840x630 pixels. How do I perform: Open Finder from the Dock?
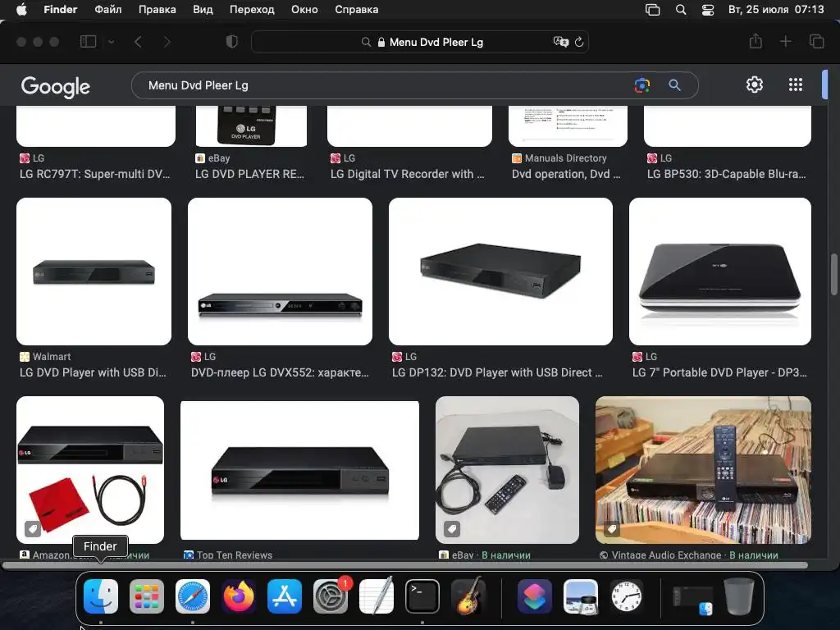pos(101,596)
